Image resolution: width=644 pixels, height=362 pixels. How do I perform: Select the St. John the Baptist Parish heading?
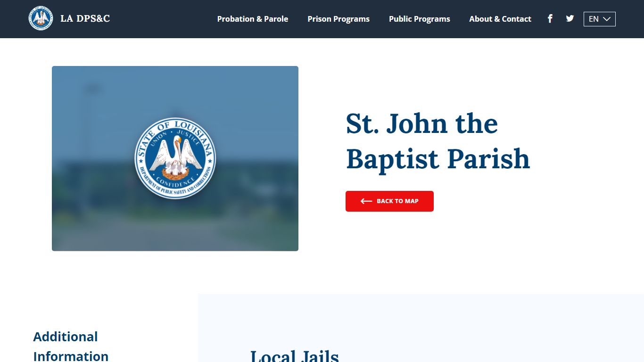tap(438, 141)
